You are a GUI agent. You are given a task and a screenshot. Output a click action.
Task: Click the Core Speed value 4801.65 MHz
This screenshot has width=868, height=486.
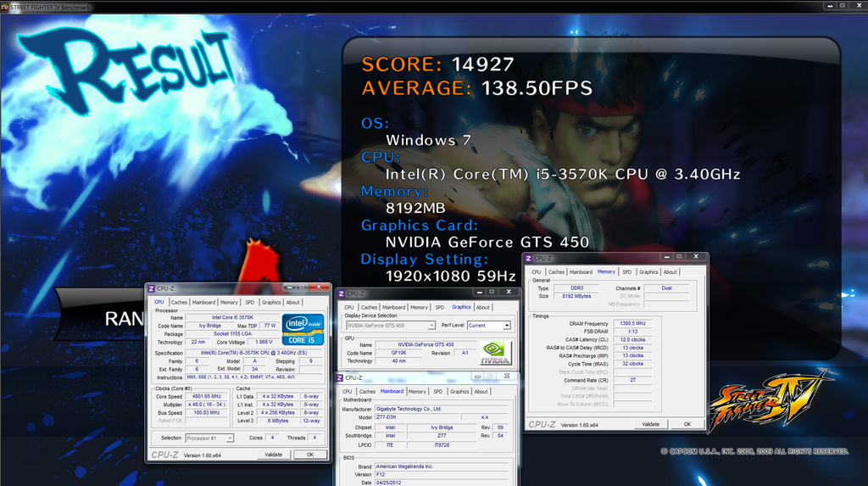tap(207, 397)
